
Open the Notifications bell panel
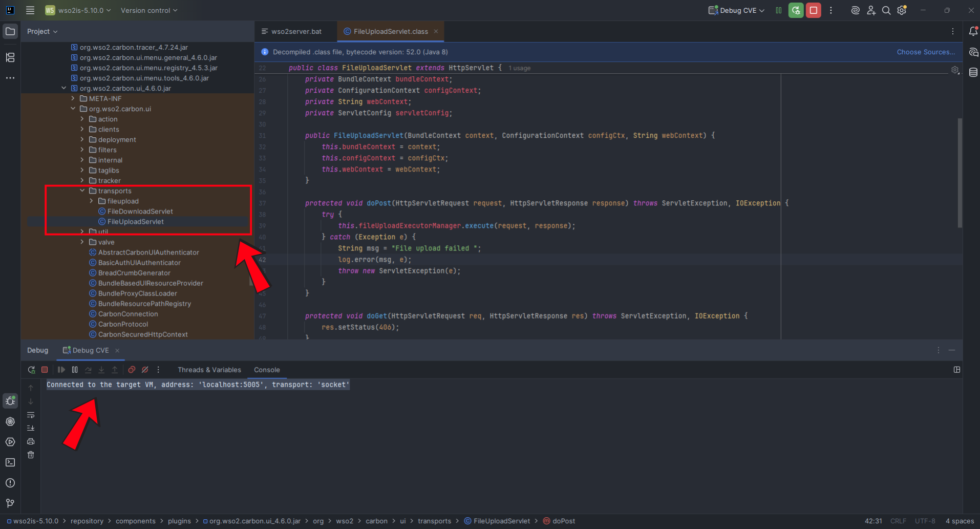click(x=973, y=32)
